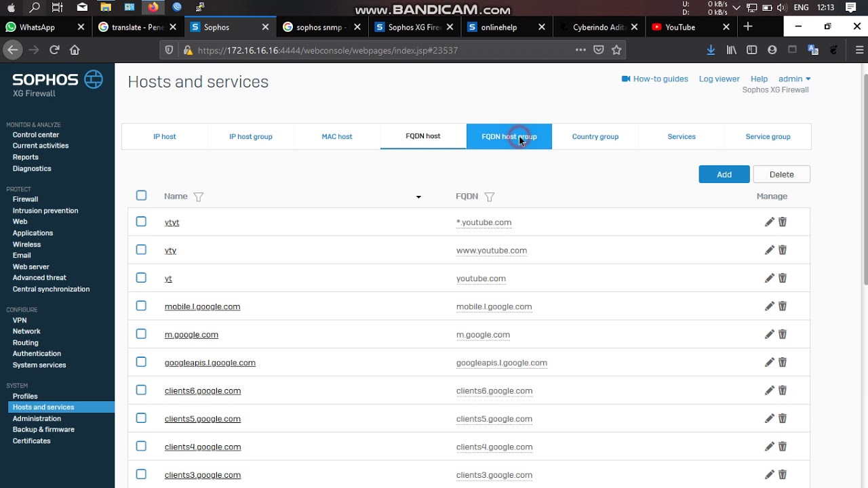This screenshot has height=488, width=868.
Task: Open the Services tab
Action: [x=682, y=136]
